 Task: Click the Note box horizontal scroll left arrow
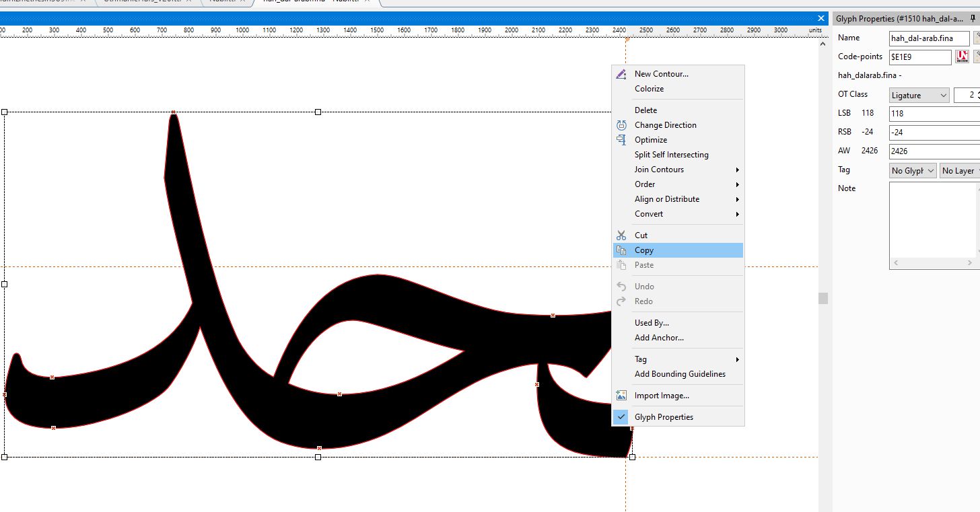coord(895,263)
